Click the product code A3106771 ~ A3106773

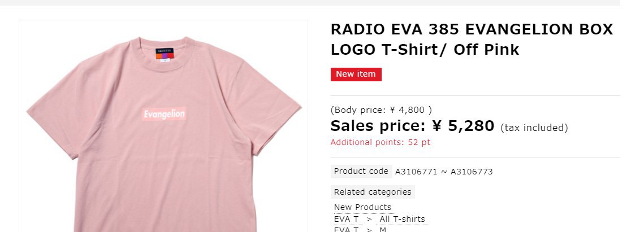[444, 172]
